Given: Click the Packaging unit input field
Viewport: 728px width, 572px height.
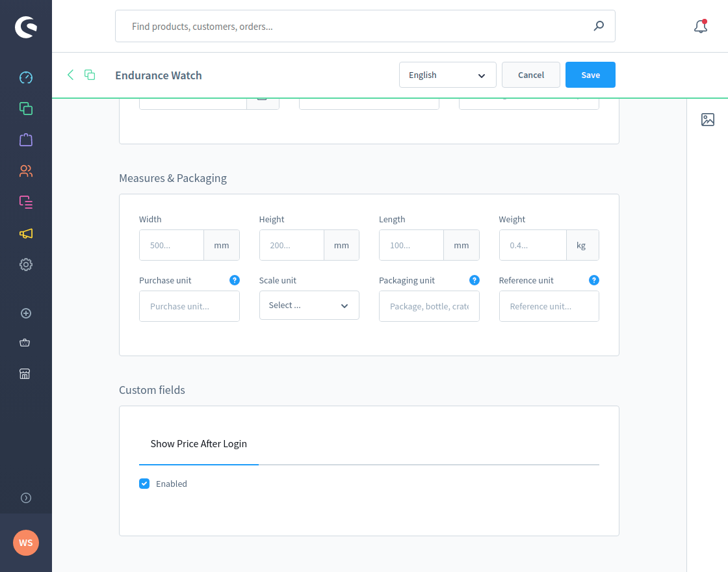Looking at the screenshot, I should 429,306.
